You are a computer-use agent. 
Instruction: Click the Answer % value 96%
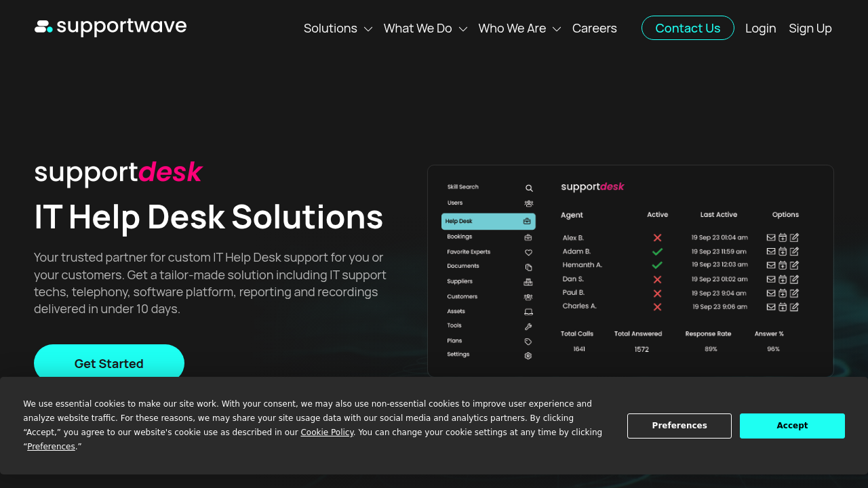[x=773, y=349]
